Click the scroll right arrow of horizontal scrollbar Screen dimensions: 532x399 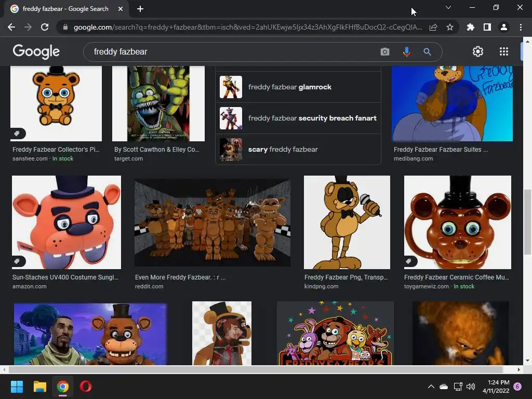[x=519, y=369]
